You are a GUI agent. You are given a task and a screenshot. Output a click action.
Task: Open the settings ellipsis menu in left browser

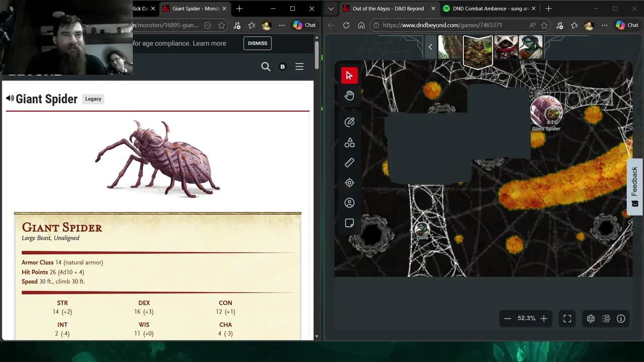tap(282, 25)
